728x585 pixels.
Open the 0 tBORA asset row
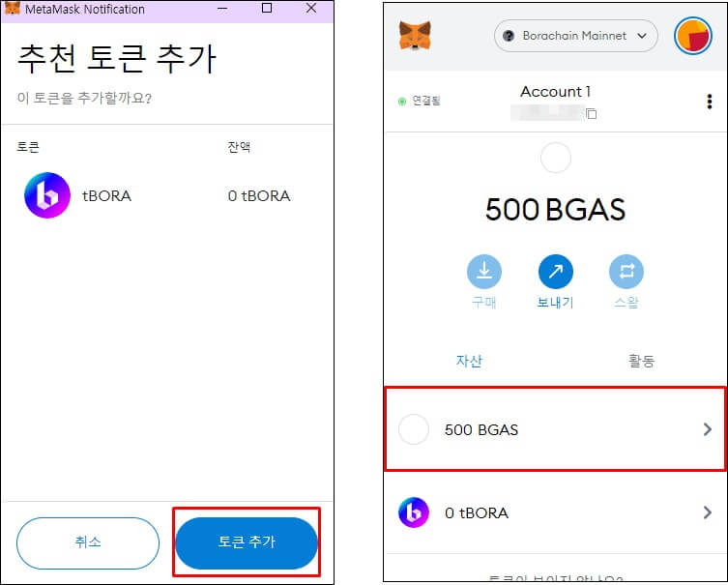[555, 512]
